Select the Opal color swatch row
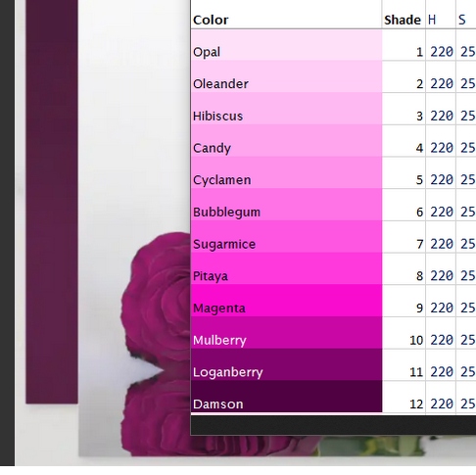Screen dimensions: 476x475 286,45
